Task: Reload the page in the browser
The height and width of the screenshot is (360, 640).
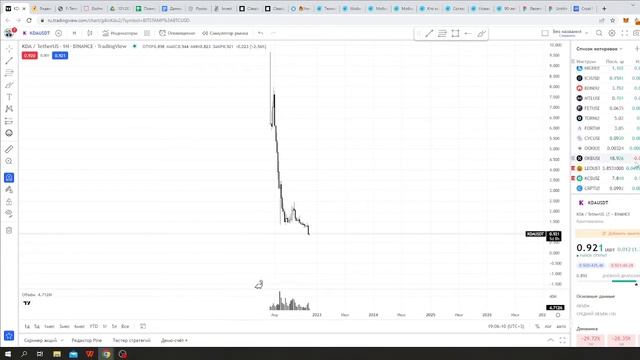Action: coord(29,20)
